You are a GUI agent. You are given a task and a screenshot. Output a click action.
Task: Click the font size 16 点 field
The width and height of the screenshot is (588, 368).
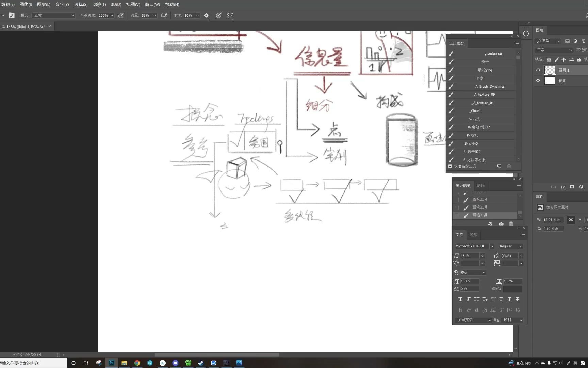click(x=469, y=256)
